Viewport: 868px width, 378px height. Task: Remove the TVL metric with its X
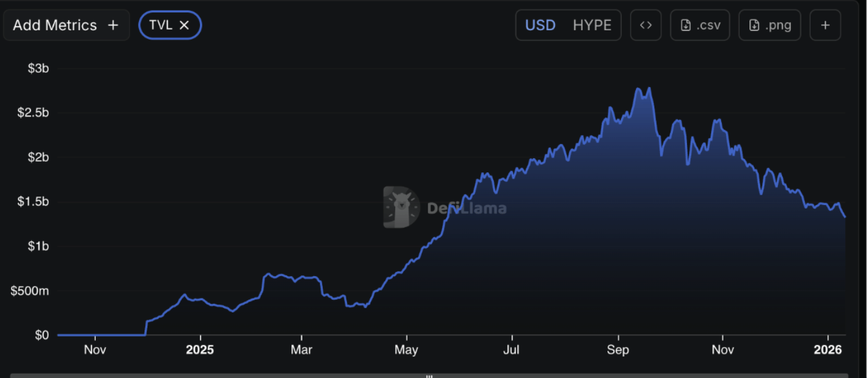point(184,25)
